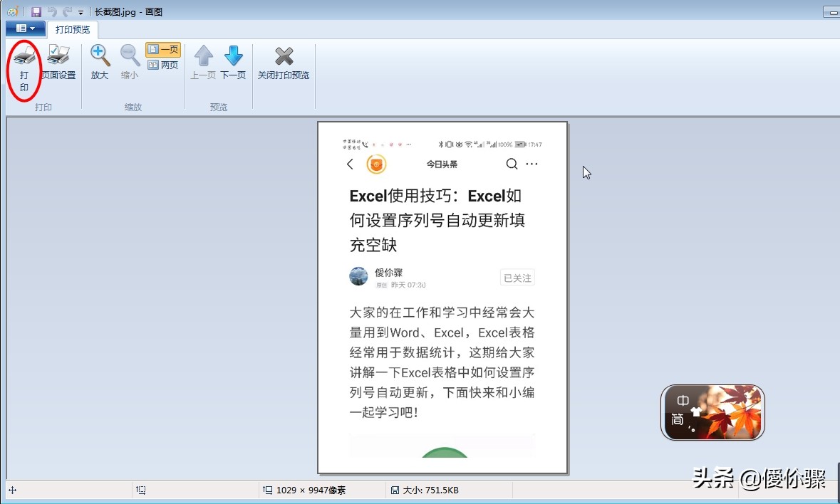The width and height of the screenshot is (840, 504).
Task: Select the 打印预览 ribbon tab
Action: (72, 29)
